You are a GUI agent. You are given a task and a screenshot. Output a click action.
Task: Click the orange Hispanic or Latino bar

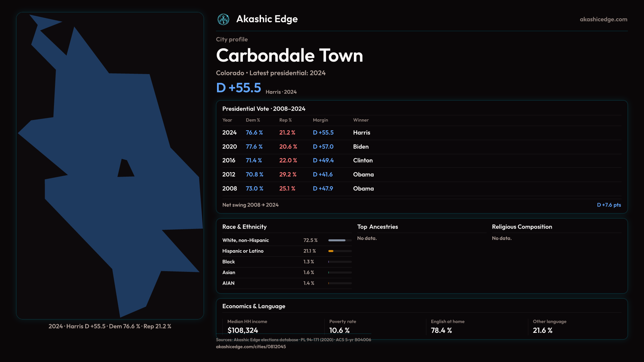pos(331,251)
